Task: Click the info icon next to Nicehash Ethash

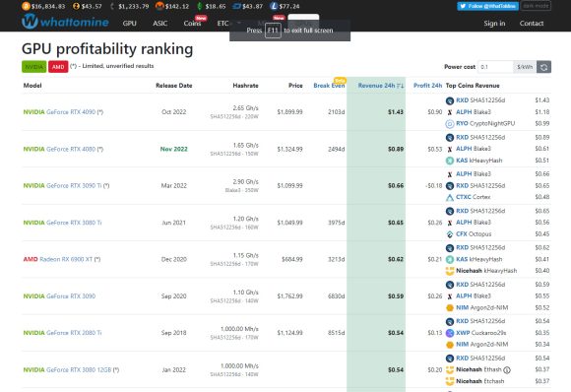Action: tap(507, 369)
